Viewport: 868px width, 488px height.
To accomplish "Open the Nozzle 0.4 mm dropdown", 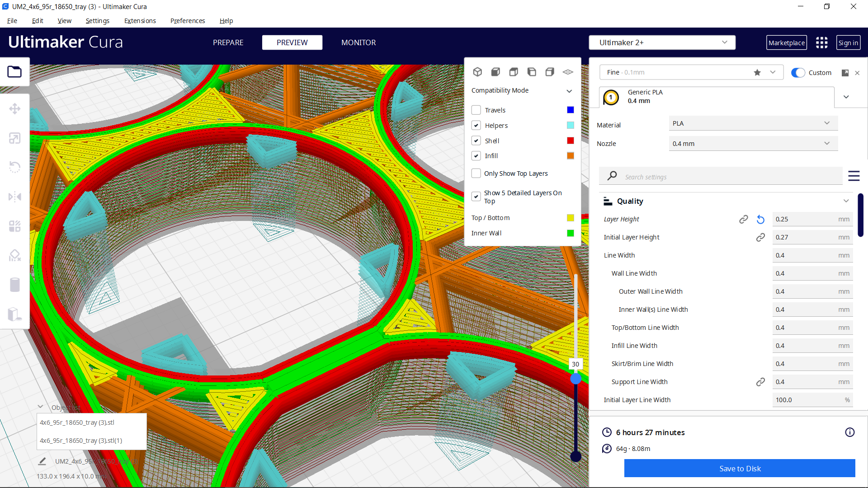I will (x=753, y=144).
